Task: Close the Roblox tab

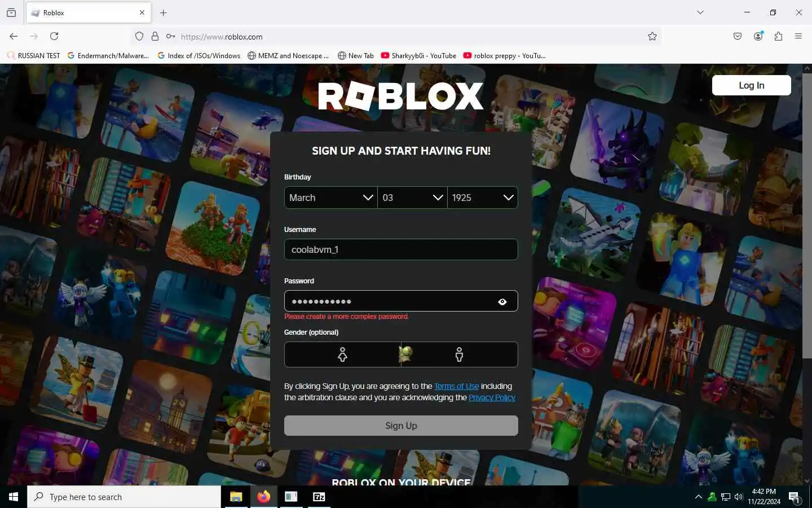Action: pos(142,12)
